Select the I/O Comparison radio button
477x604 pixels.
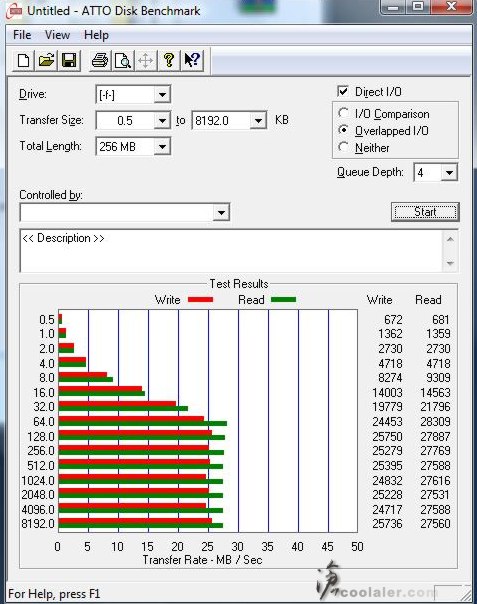coord(343,113)
